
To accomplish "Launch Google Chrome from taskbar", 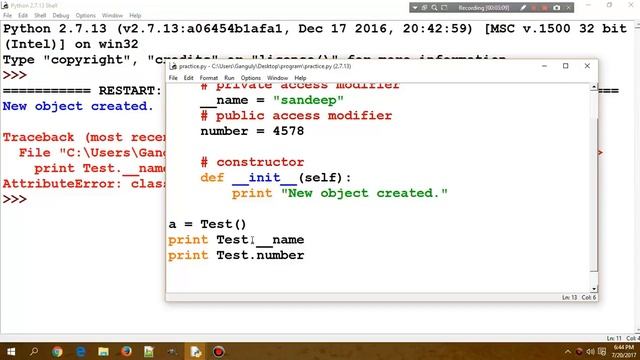I will (x=57, y=351).
